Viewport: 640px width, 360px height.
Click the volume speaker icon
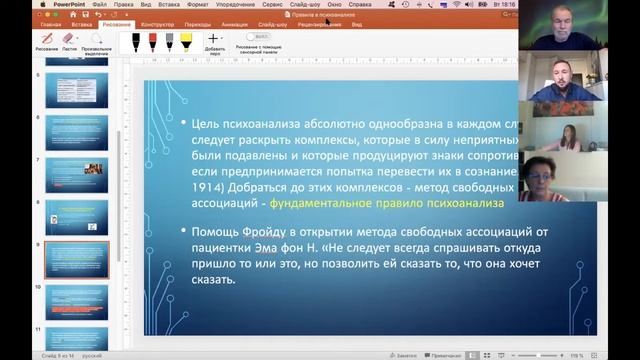coord(469,4)
